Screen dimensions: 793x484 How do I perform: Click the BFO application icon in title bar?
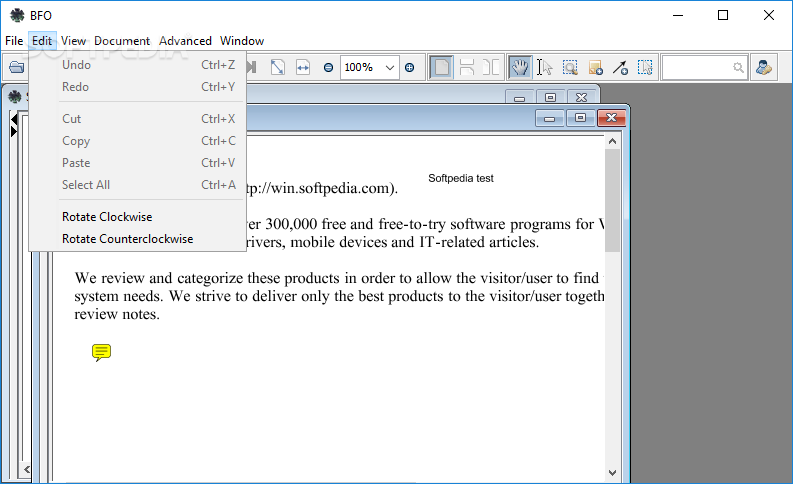(x=17, y=15)
